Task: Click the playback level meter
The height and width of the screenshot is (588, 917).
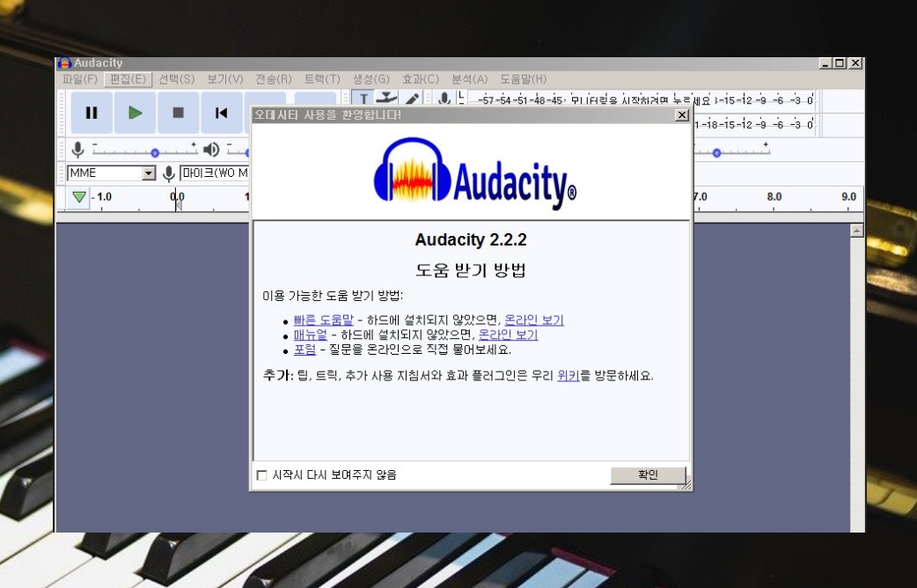Action: coord(753,125)
